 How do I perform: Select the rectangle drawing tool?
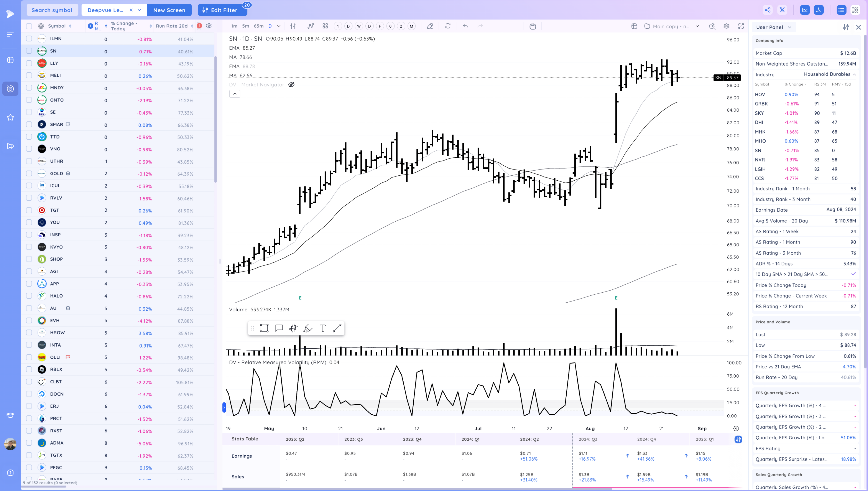click(264, 328)
